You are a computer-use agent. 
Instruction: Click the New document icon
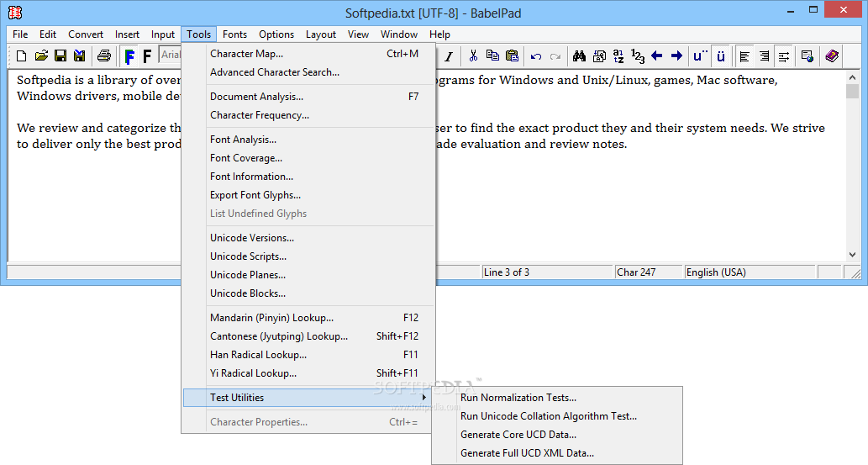(x=21, y=56)
